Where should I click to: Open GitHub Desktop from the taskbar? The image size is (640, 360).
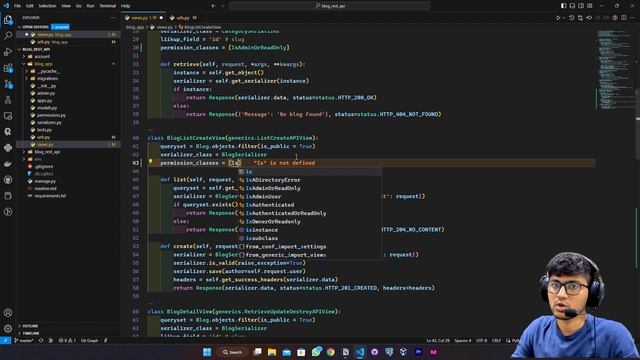(x=374, y=352)
